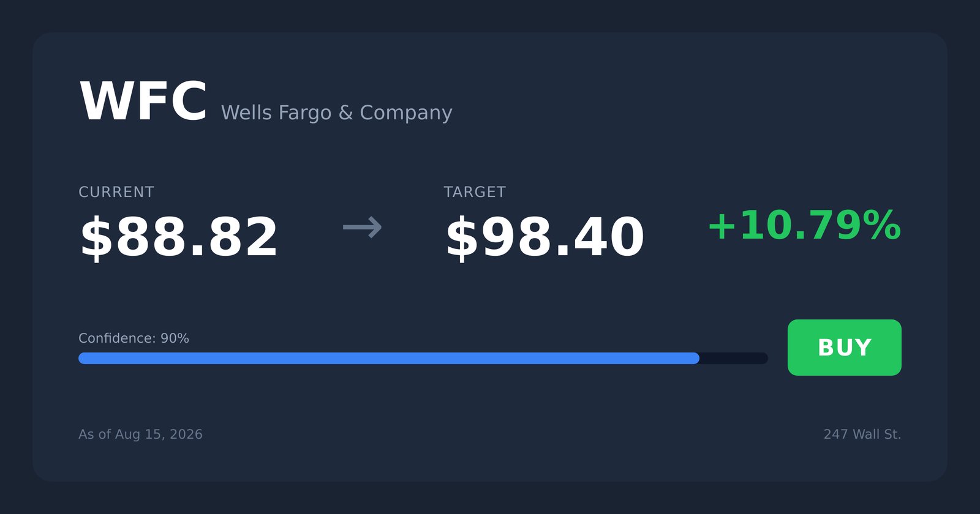Image resolution: width=980 pixels, height=514 pixels.
Task: Click the $98.40 target price
Action: (x=545, y=237)
